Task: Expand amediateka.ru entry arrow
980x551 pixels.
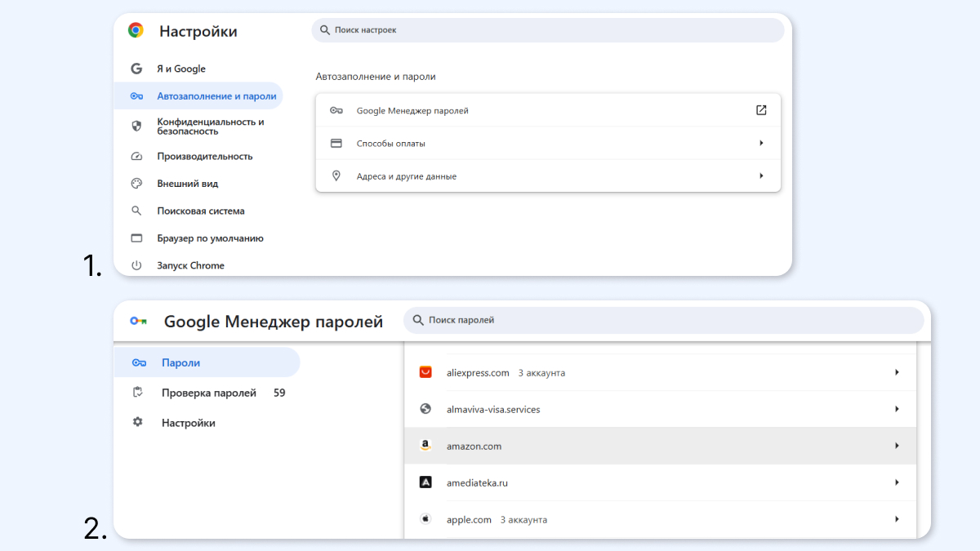Action: 897,482
